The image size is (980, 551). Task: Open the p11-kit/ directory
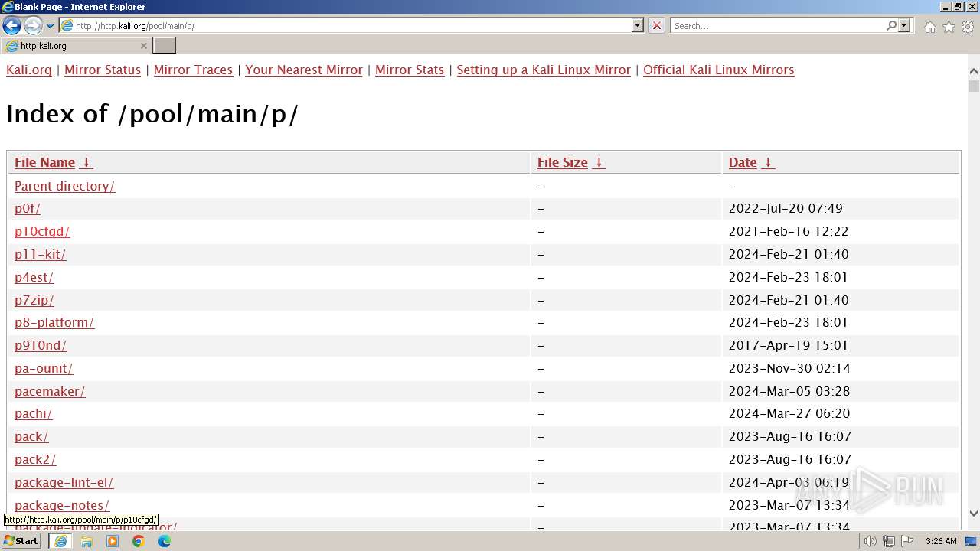coord(40,254)
